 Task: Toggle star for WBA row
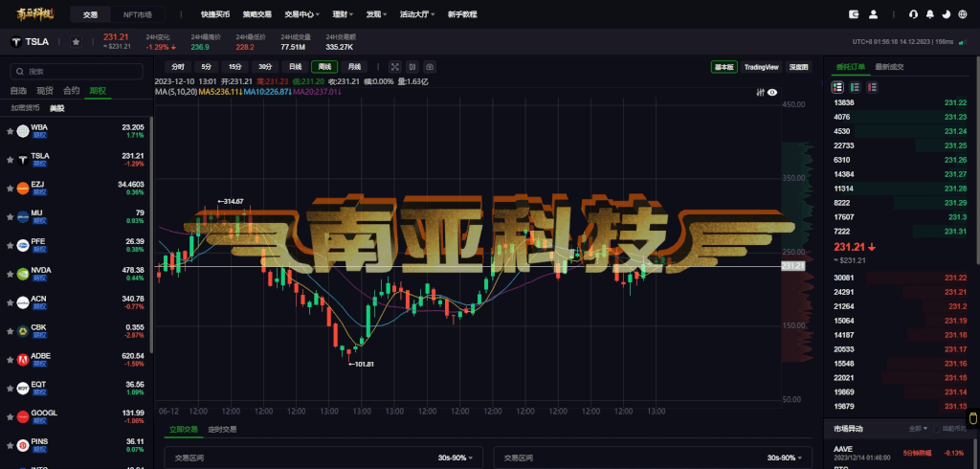pos(10,131)
